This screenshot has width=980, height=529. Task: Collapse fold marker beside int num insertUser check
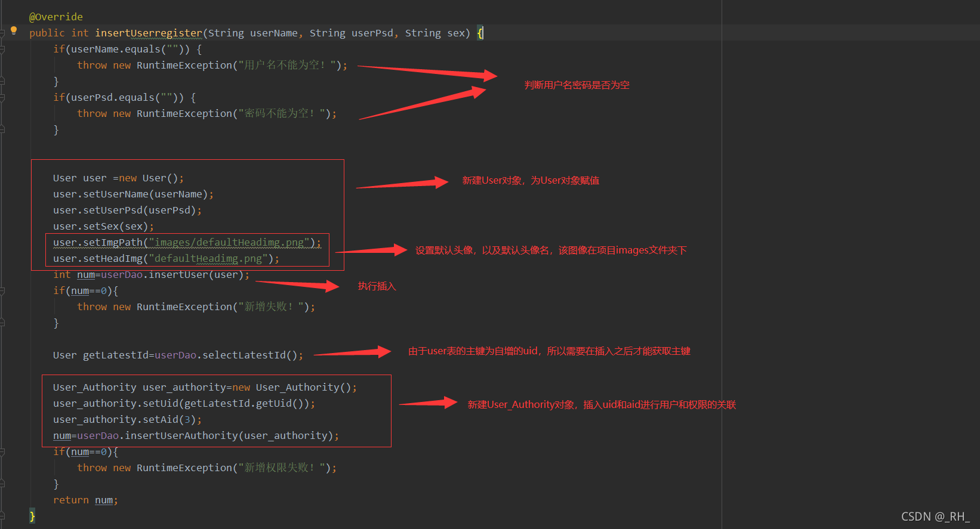(2, 291)
